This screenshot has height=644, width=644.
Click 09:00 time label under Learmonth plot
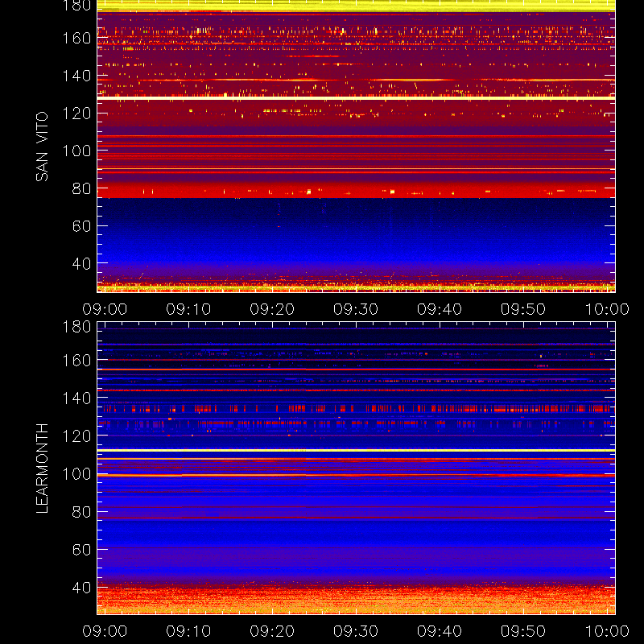[105, 631]
